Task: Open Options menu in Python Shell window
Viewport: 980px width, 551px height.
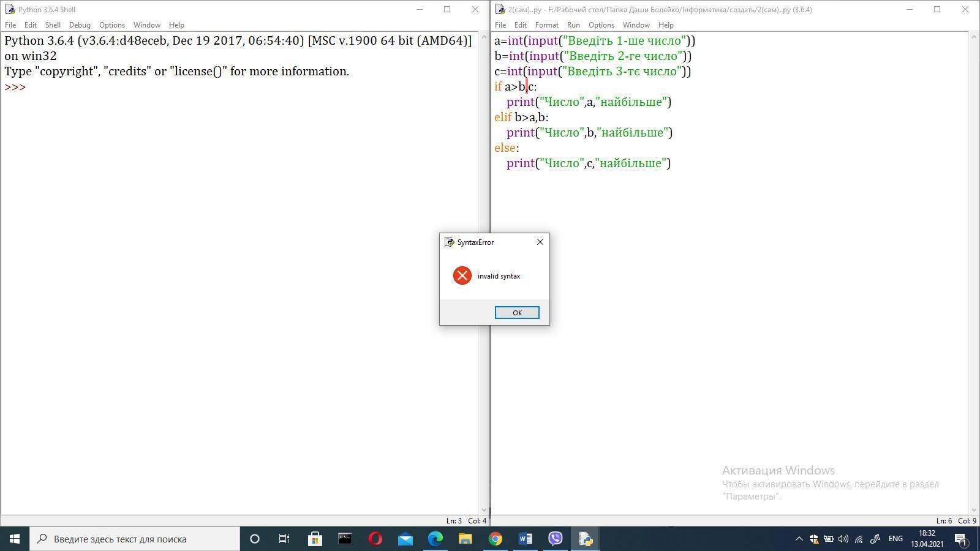Action: pyautogui.click(x=112, y=25)
